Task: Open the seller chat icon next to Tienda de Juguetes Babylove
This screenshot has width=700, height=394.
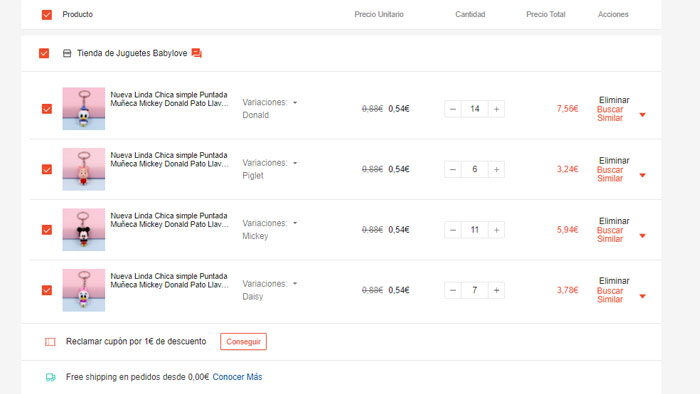Action: pos(196,53)
